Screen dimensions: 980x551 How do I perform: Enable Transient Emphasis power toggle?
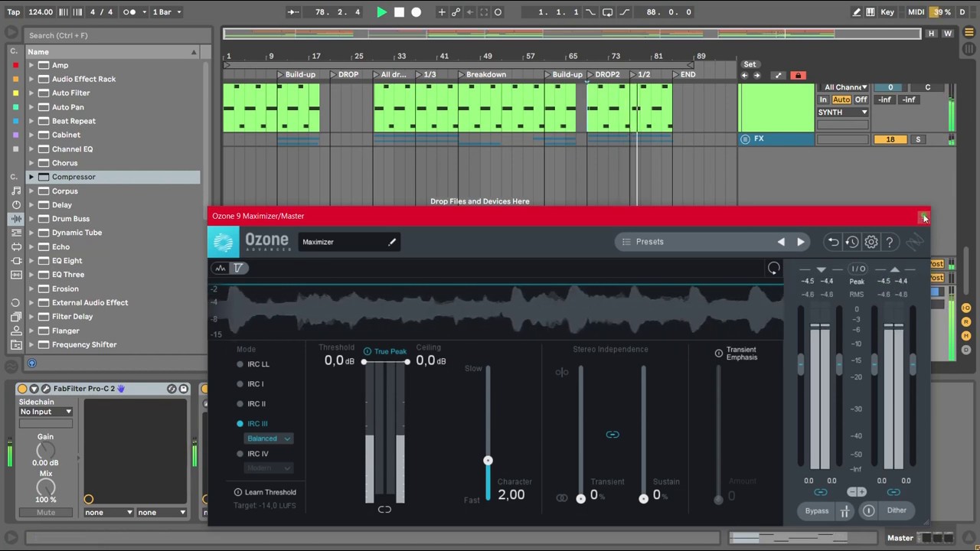click(x=718, y=354)
